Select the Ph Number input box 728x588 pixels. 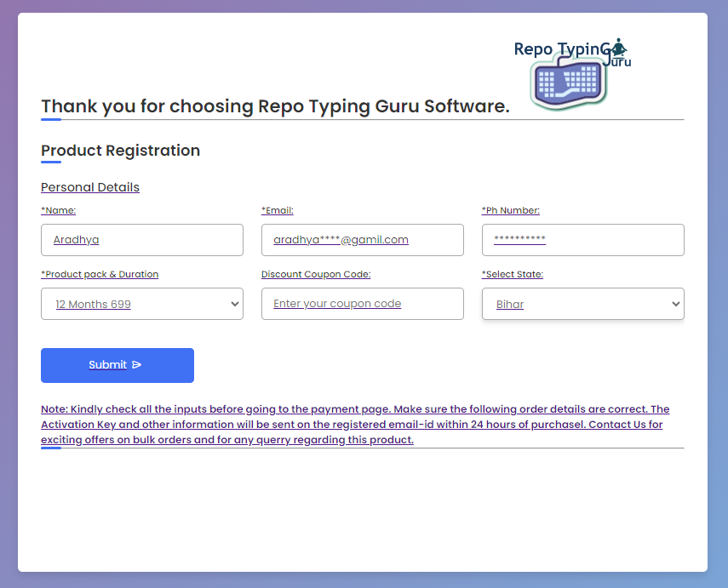tap(582, 240)
